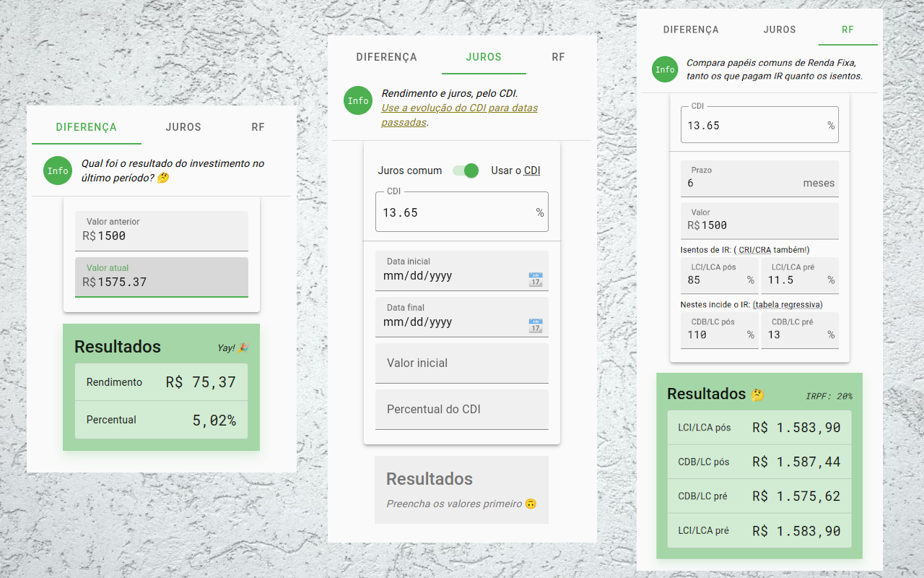
Task: Click the 'Yay!' label in Resultados
Action: [x=233, y=348]
